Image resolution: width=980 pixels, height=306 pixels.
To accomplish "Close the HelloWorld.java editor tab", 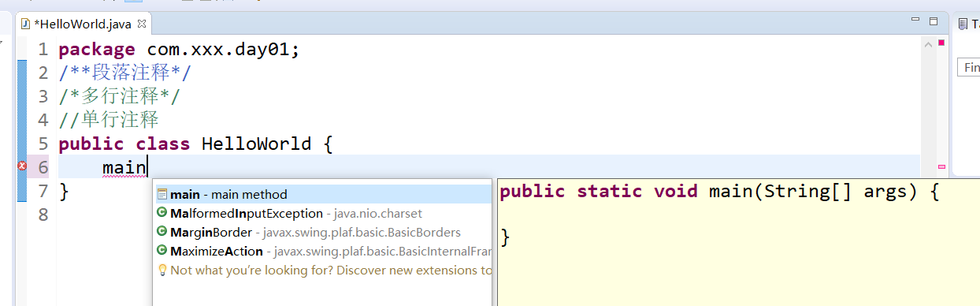I will (142, 24).
